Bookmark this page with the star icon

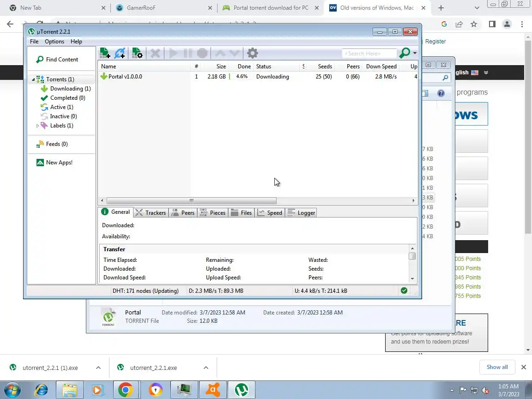tap(474, 24)
